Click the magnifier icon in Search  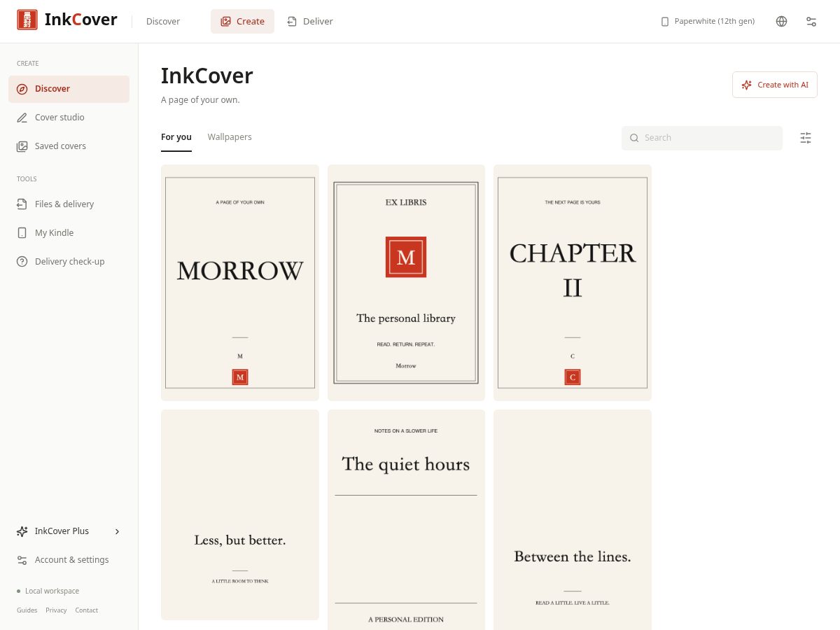[x=634, y=138]
